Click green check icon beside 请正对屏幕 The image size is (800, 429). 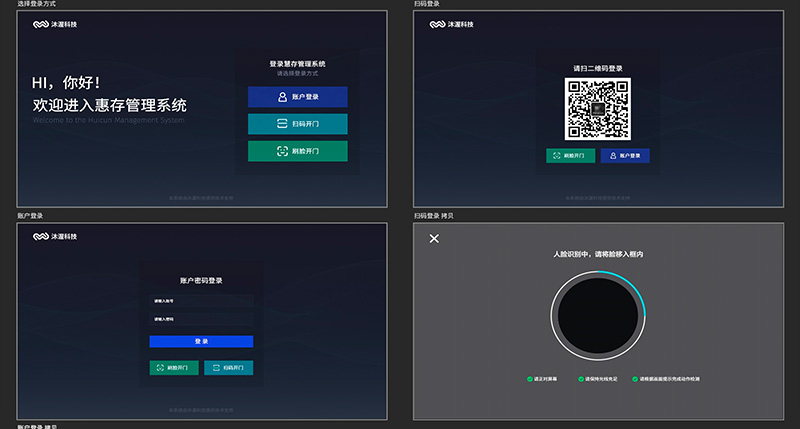pos(530,379)
